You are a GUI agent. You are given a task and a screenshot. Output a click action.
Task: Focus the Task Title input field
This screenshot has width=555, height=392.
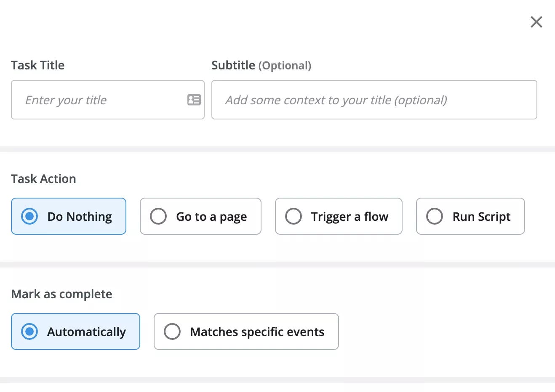(x=101, y=100)
